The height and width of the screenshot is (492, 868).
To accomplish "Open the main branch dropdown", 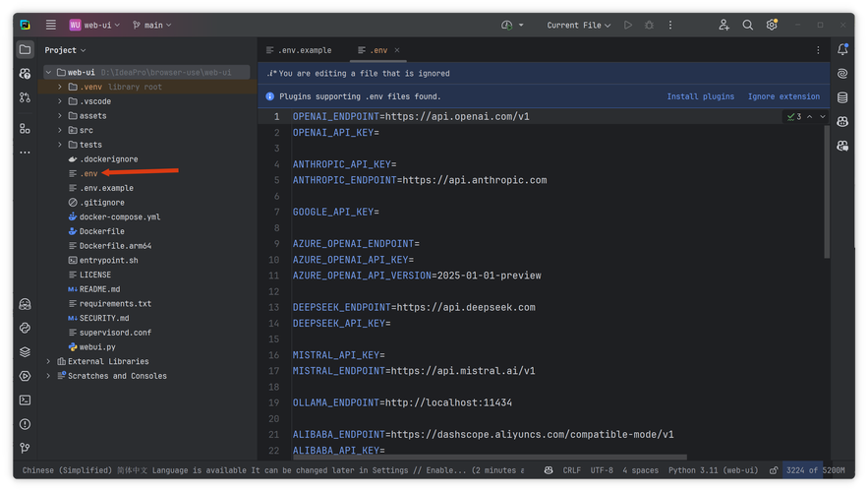I will coord(151,25).
